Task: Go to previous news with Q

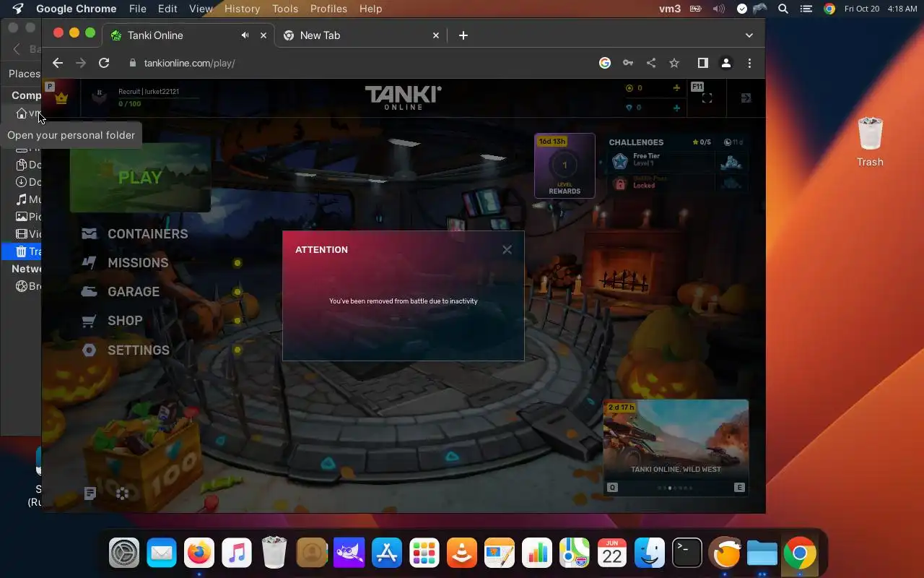Action: tap(613, 488)
